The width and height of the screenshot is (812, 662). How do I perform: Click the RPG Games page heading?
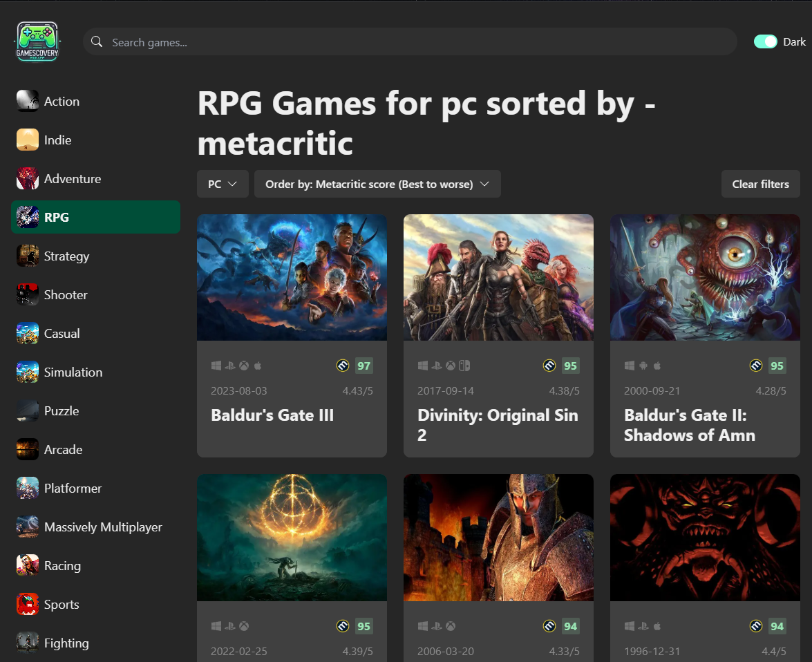pos(426,123)
